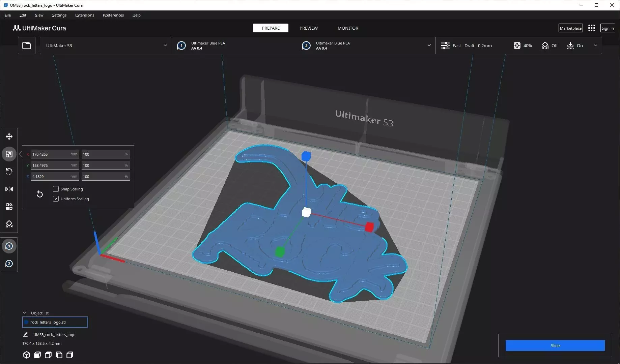Reset scale with the reset arrow

(40, 194)
